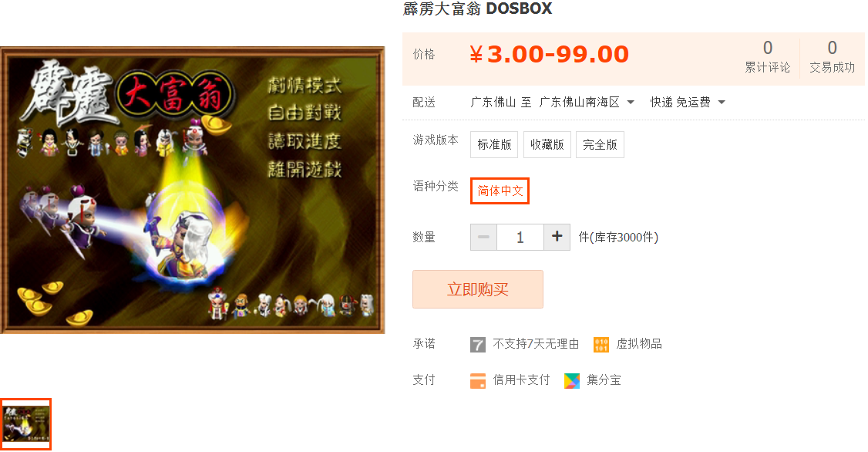Click the colorful 集分宝 icon
This screenshot has width=868, height=452.
572,380
